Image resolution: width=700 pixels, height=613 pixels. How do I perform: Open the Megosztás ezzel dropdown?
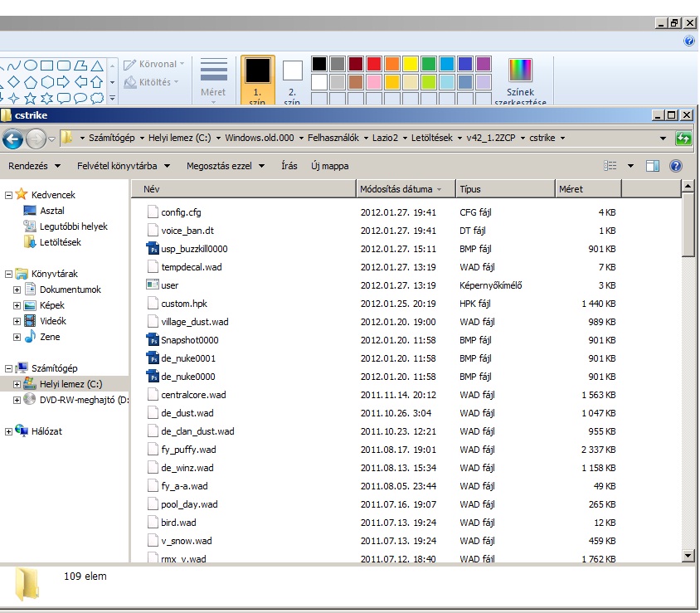click(x=226, y=166)
